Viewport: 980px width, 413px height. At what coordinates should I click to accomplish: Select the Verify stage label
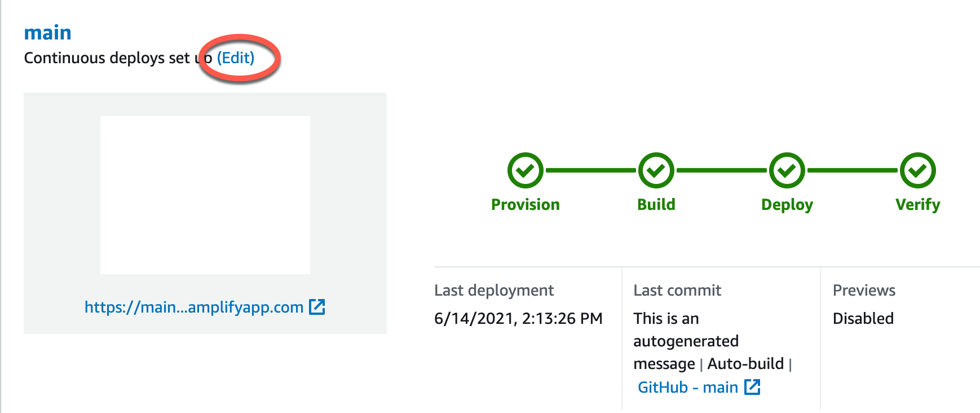pos(918,205)
